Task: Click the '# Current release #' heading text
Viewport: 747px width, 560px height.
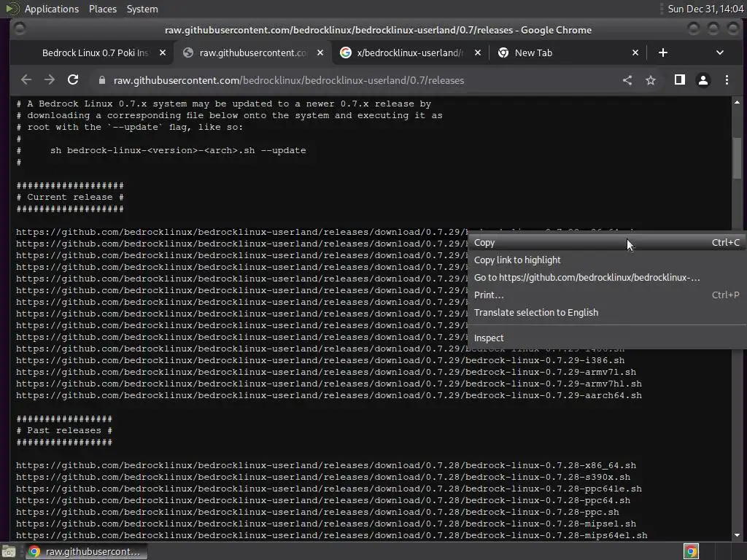Action: pos(70,197)
